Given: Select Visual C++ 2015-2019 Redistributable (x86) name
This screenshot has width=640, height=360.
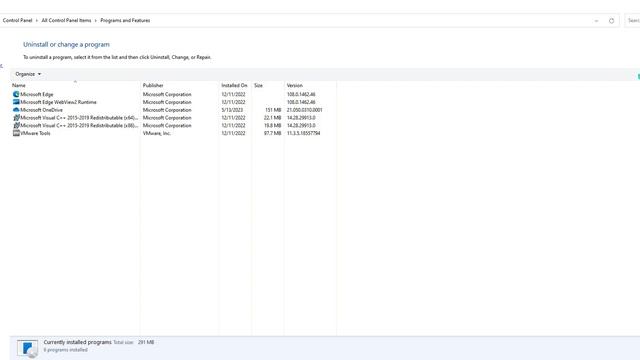Looking at the screenshot, I should (x=79, y=125).
